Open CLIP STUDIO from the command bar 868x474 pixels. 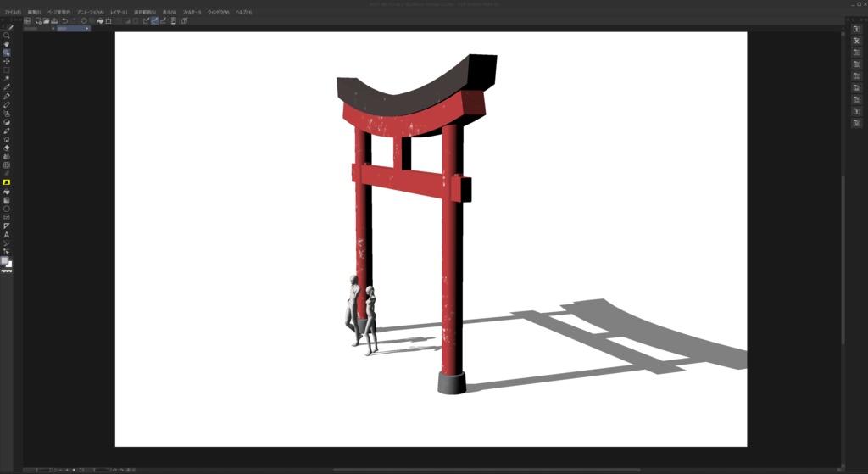pyautogui.click(x=27, y=21)
